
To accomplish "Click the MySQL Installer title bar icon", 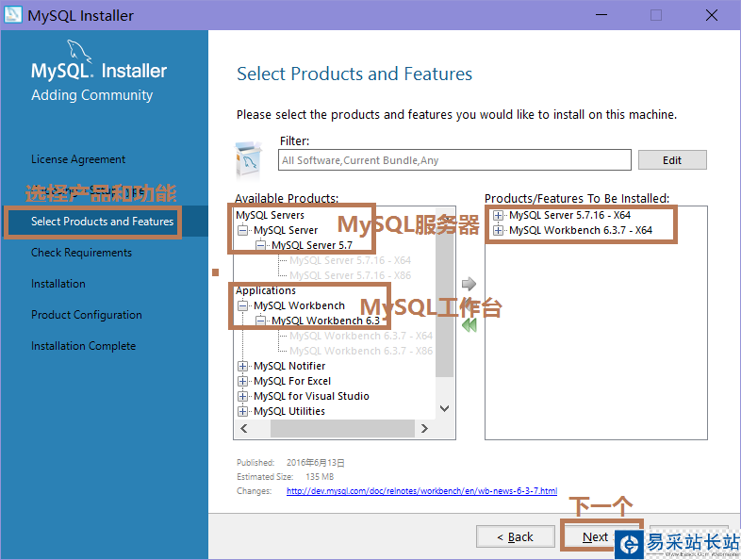I will click(13, 15).
